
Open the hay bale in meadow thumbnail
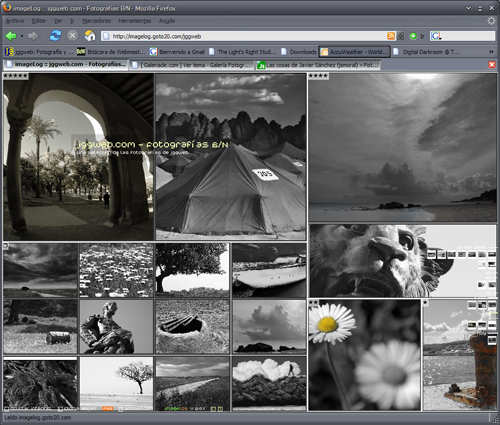pos(40,326)
